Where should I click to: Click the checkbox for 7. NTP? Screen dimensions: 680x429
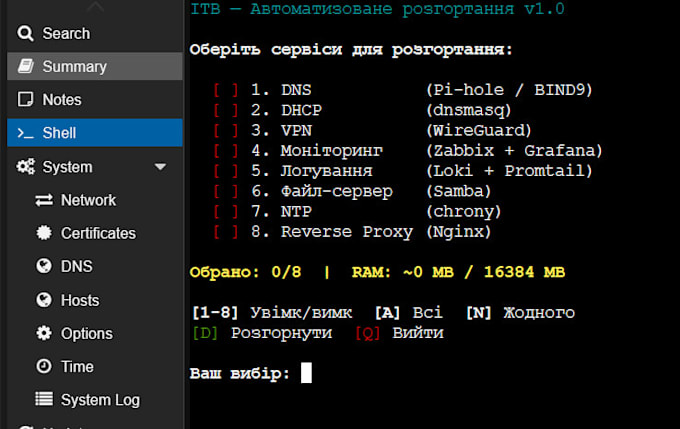pos(226,211)
